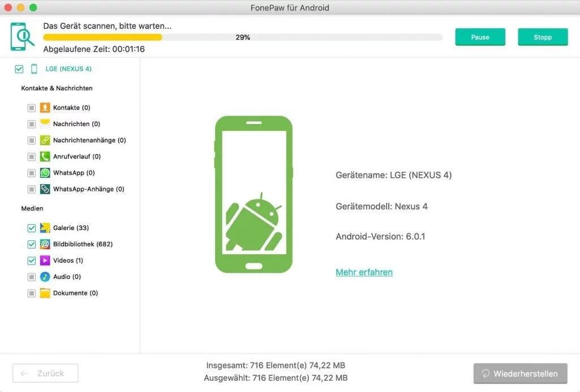Uncheck the Galerie (33) checkbox
Viewport: 580px width, 392px height.
click(32, 228)
